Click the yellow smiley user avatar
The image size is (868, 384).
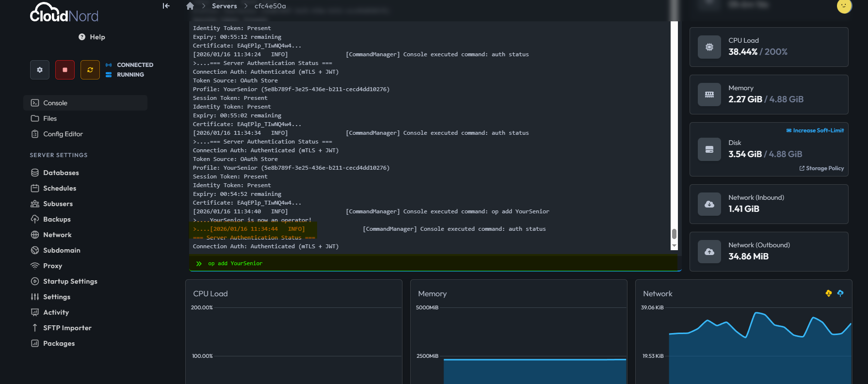(x=844, y=6)
